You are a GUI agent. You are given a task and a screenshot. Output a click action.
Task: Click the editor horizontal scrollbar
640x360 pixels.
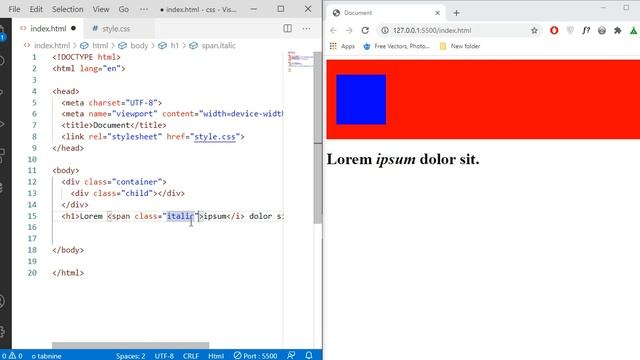coord(131,345)
